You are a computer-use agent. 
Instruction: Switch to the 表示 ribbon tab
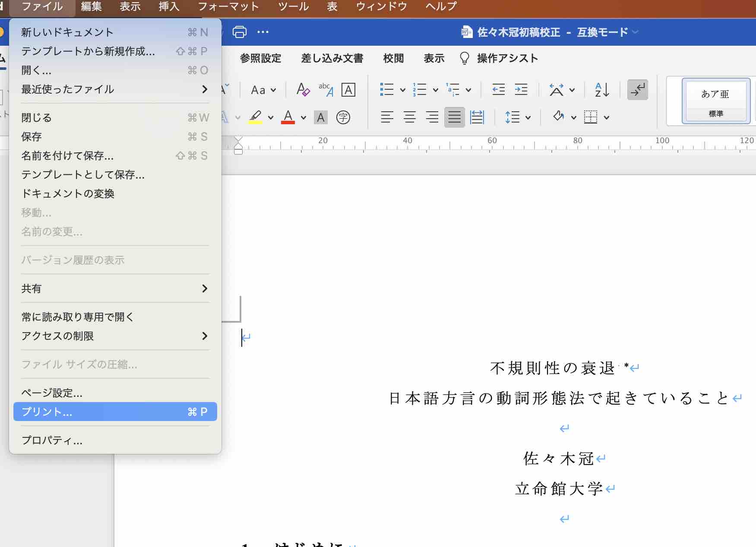[434, 58]
